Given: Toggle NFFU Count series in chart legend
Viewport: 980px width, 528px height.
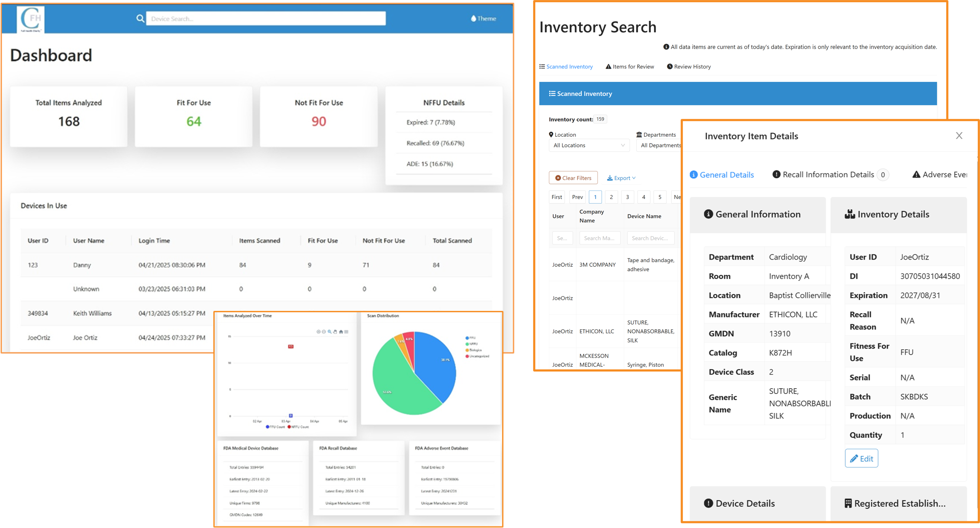Looking at the screenshot, I should point(299,427).
